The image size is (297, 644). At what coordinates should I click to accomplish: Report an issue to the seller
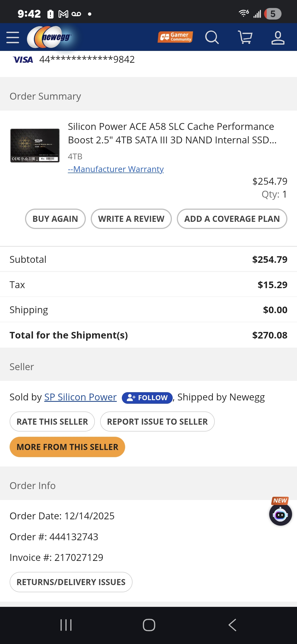157,422
